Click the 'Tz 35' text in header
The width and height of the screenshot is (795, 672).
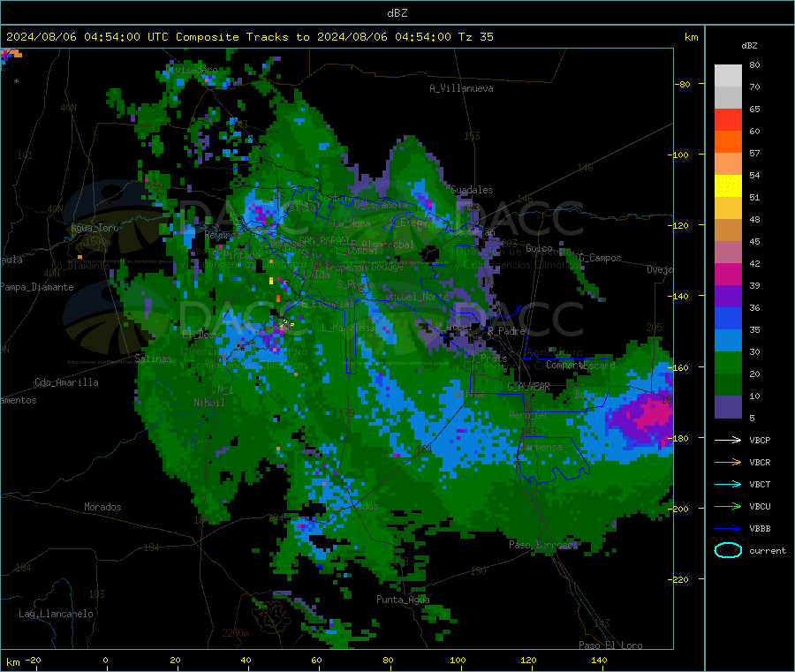[475, 37]
